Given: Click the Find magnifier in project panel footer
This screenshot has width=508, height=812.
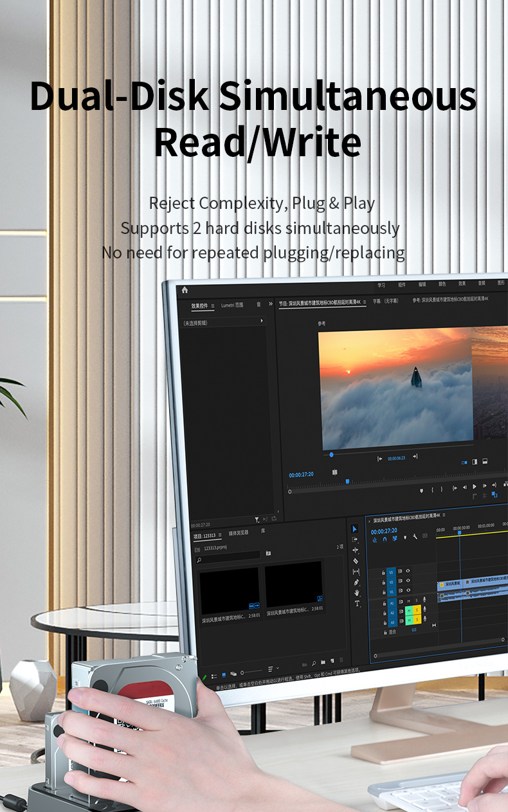Looking at the screenshot, I should (314, 663).
